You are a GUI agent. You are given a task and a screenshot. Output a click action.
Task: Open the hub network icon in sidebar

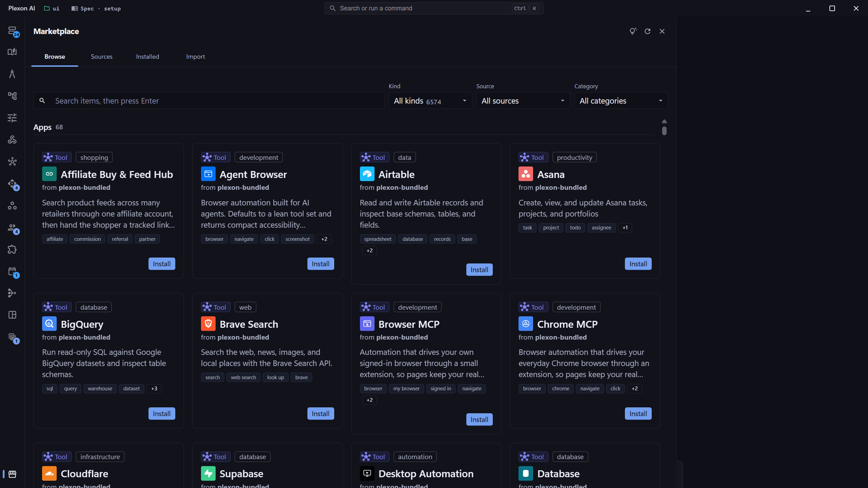click(x=12, y=161)
